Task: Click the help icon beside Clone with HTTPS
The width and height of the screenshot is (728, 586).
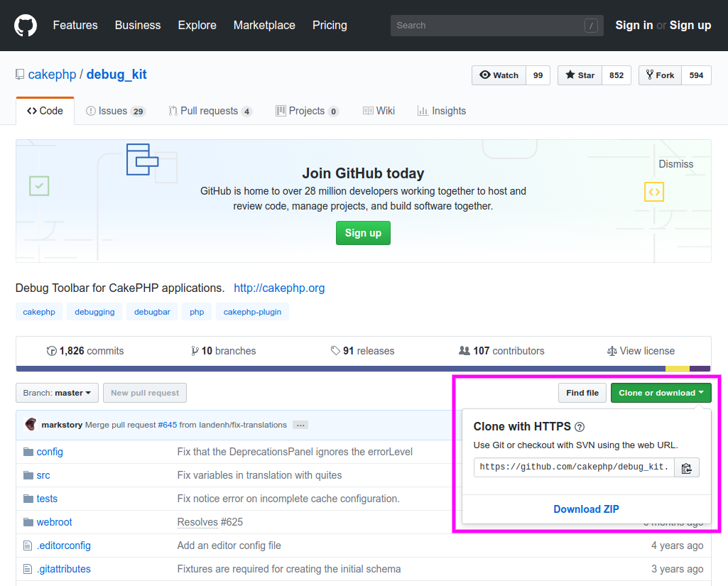Action: pyautogui.click(x=580, y=427)
